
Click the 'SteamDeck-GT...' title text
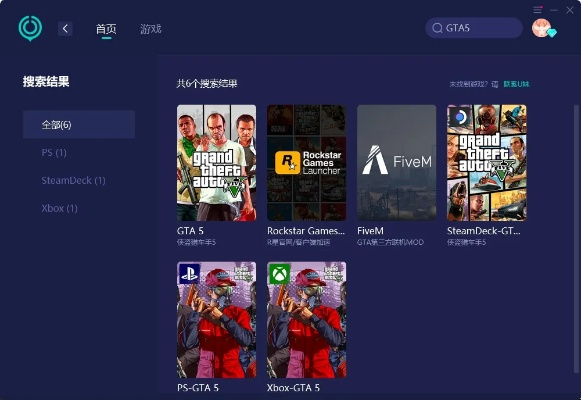click(x=484, y=231)
